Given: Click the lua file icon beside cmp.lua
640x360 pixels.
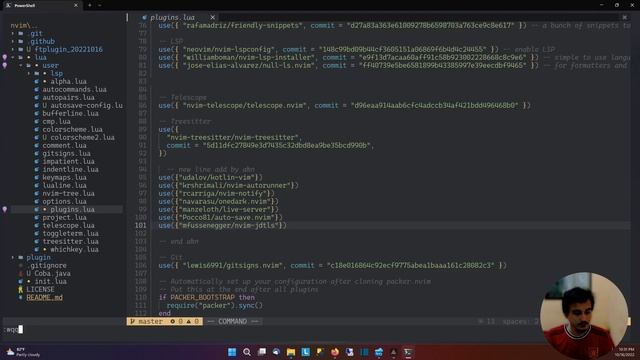Looking at the screenshot, I should tap(37, 121).
